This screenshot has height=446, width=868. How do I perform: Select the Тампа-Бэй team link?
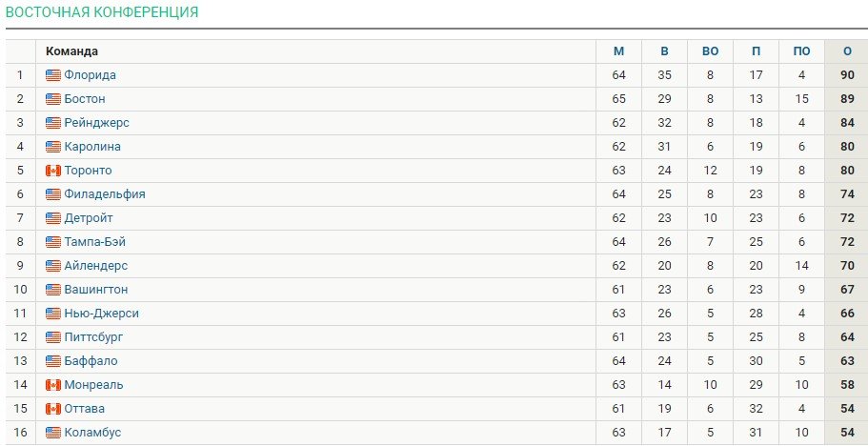pos(94,242)
